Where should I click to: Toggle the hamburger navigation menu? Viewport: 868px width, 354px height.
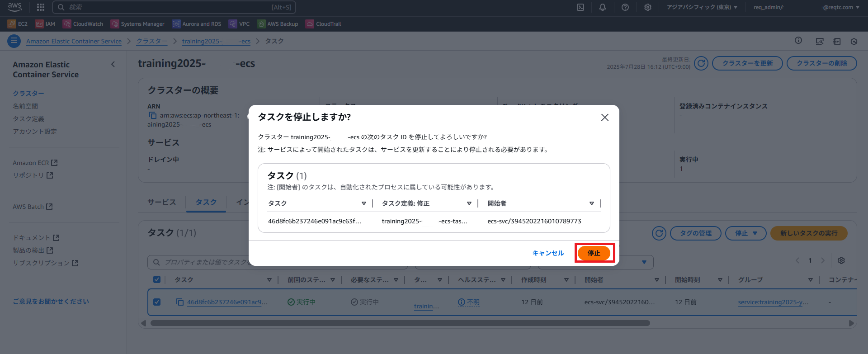14,41
